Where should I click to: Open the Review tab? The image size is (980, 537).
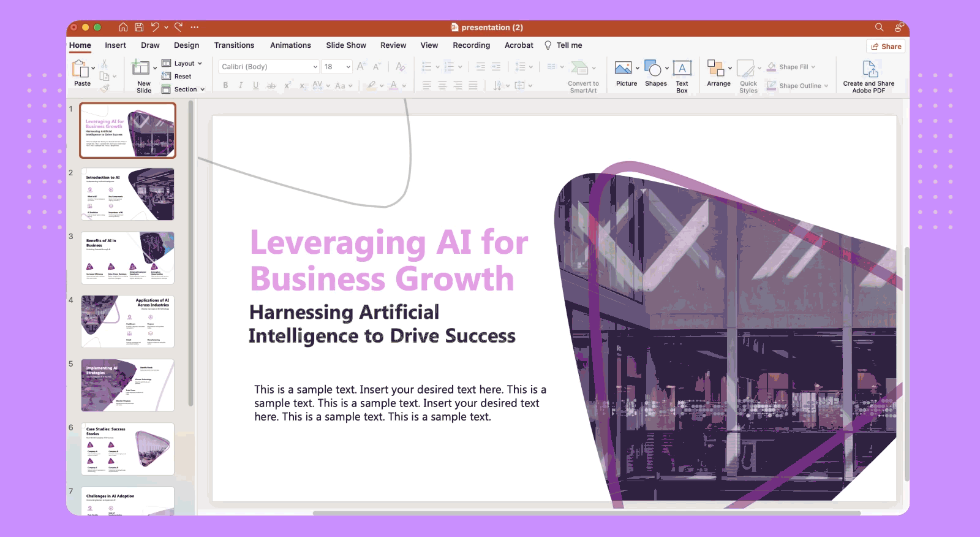point(393,45)
